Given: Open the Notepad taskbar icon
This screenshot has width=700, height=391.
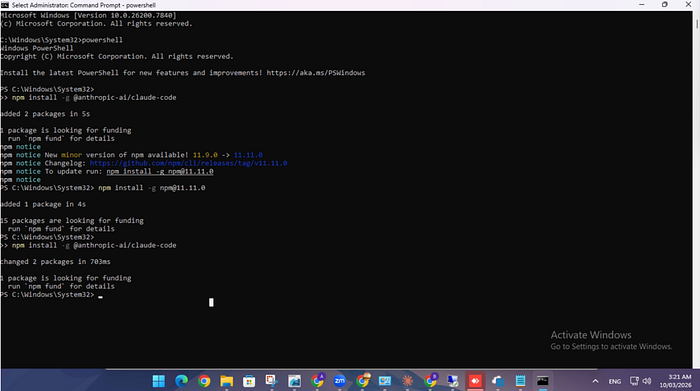Looking at the screenshot, I should pos(520,381).
